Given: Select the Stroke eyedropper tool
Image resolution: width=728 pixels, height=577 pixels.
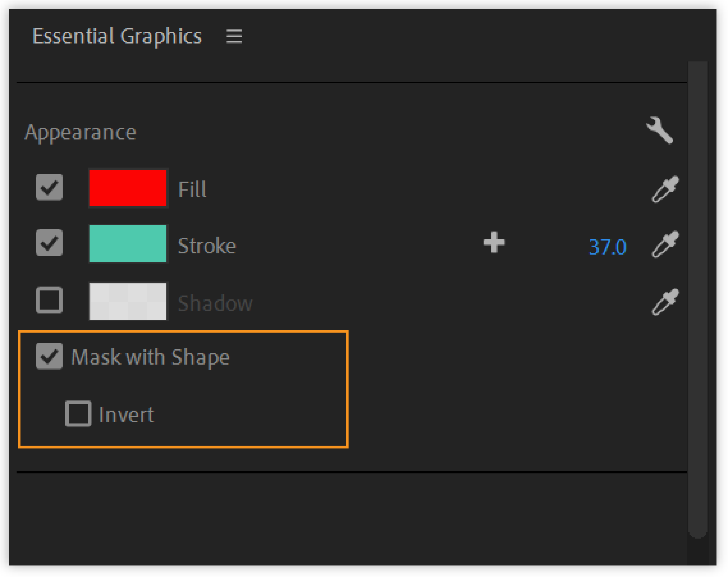Looking at the screenshot, I should 664,244.
